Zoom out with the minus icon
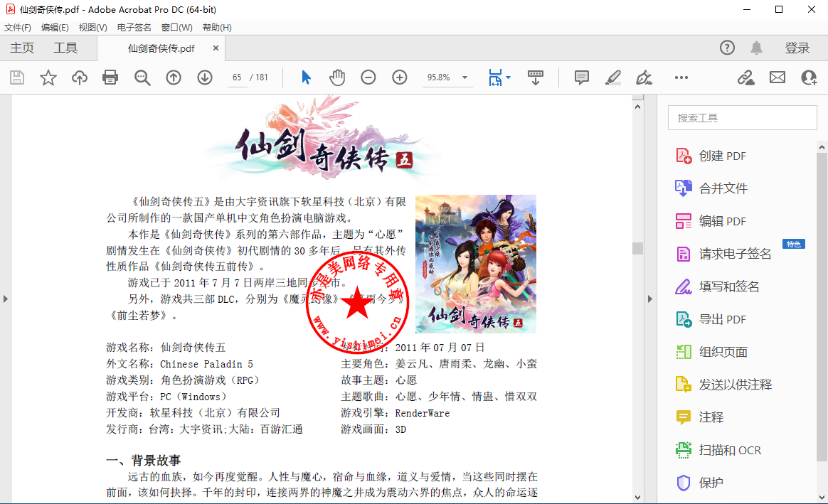The height and width of the screenshot is (504, 828). pyautogui.click(x=368, y=77)
